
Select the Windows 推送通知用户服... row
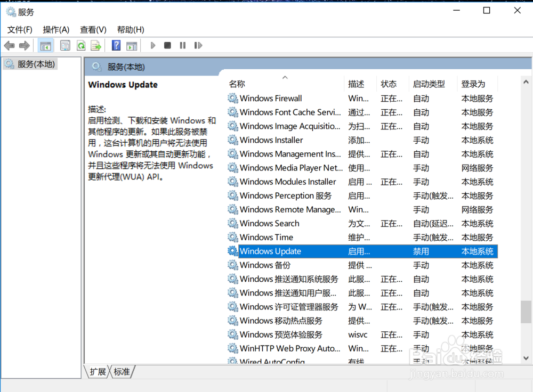coord(362,293)
